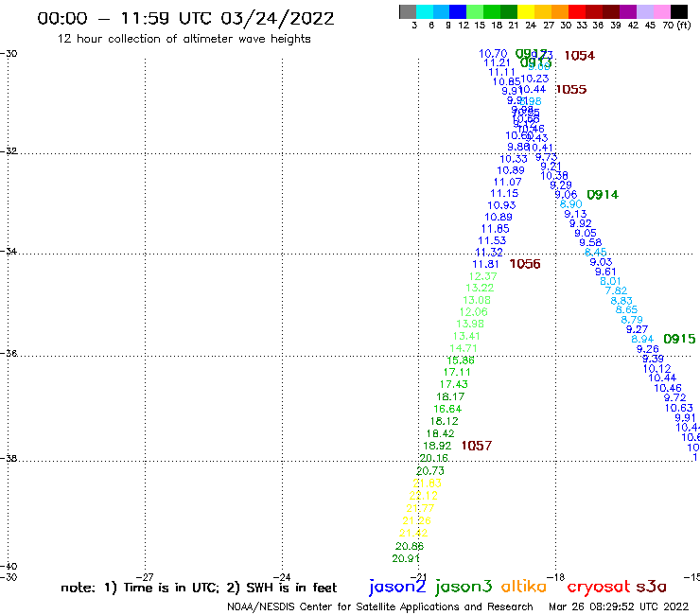Click the latitude axis label '-36'
Screen dimensions: 700x615
(x=9, y=353)
